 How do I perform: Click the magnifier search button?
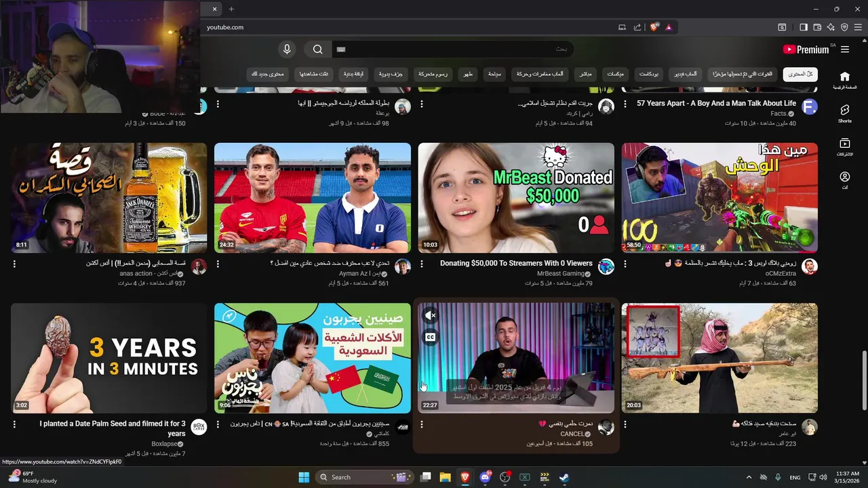tap(317, 49)
